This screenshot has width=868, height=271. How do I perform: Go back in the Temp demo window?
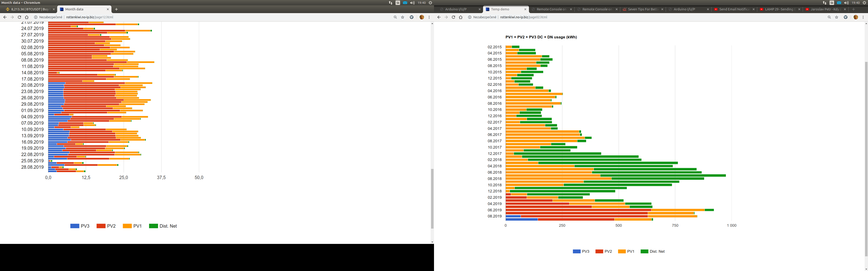(439, 17)
